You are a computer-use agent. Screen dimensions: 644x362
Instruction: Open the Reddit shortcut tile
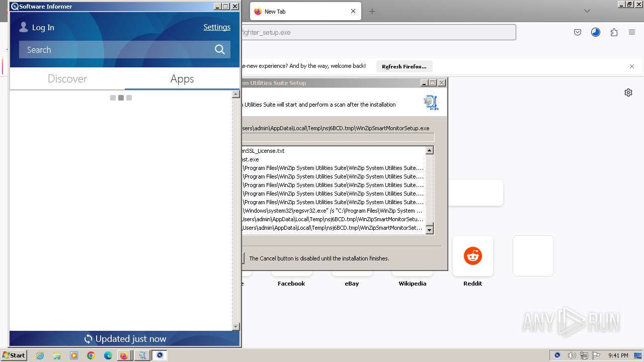[x=473, y=256]
